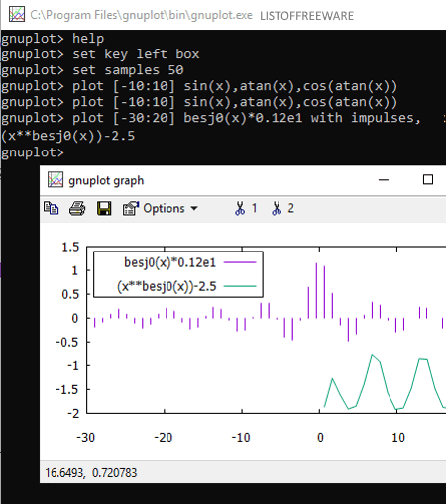This screenshot has width=446, height=504.
Task: Click the gnuplot graph window icon
Action: [x=56, y=180]
